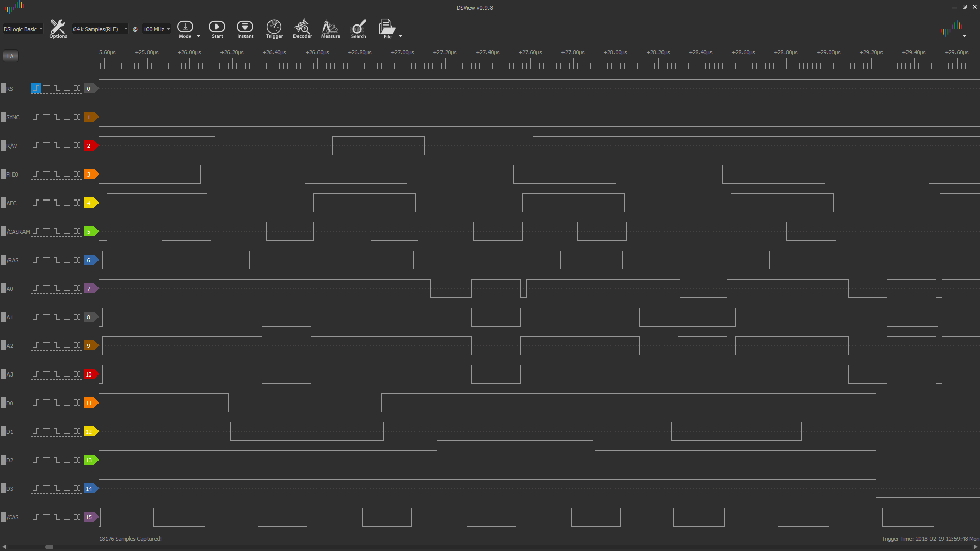Screen dimensions: 980x551
Task: Open the Trigger panel
Action: 274,29
